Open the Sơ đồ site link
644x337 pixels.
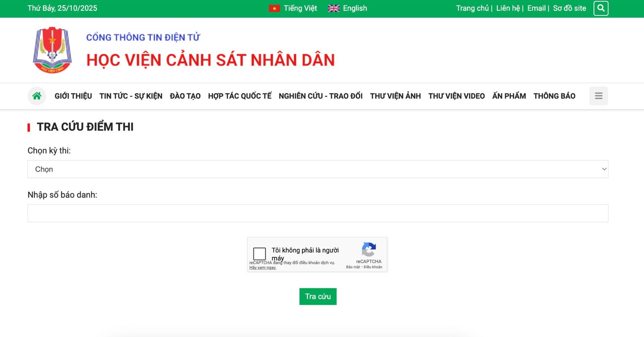569,8
